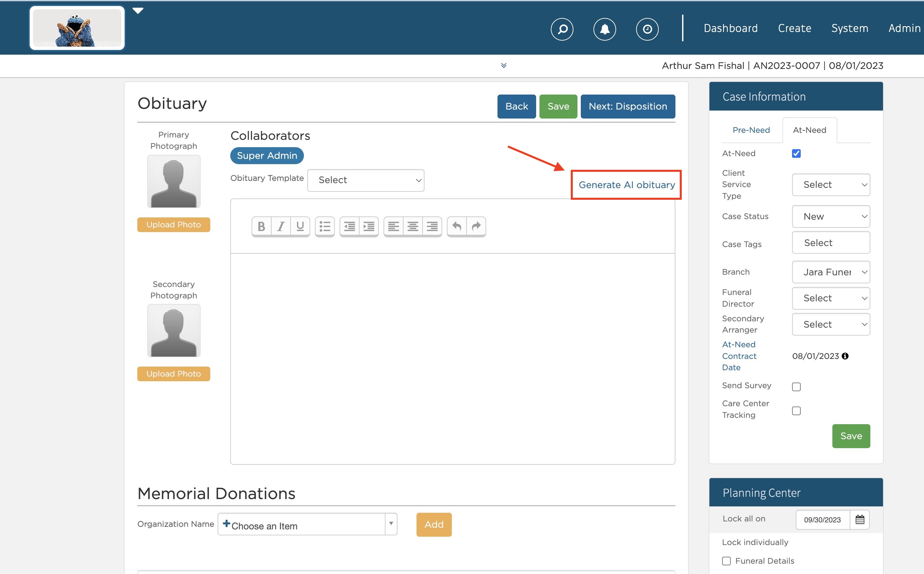Check the Care Center Tracking box

coord(796,411)
